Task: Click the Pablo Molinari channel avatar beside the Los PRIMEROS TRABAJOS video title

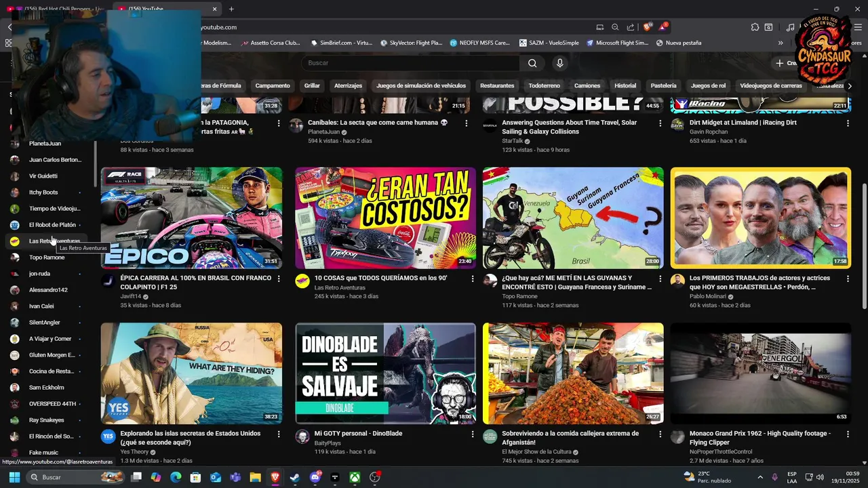Action: click(x=677, y=281)
